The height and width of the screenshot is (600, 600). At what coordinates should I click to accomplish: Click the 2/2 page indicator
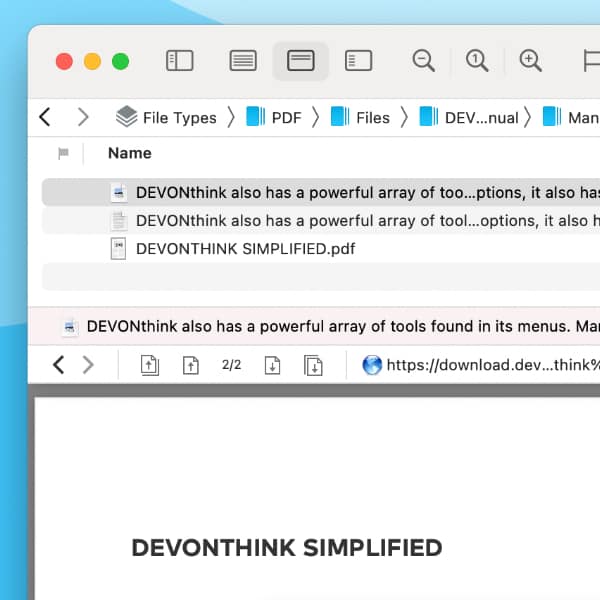pyautogui.click(x=232, y=365)
